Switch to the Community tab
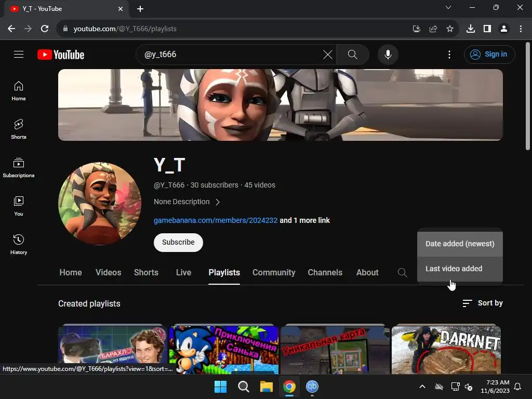532x399 pixels. tap(274, 272)
